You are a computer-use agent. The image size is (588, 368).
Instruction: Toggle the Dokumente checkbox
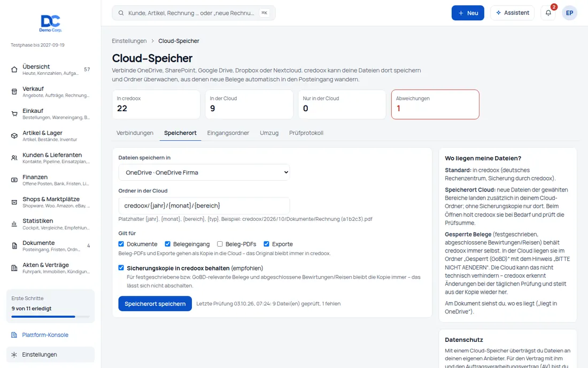[x=121, y=244]
